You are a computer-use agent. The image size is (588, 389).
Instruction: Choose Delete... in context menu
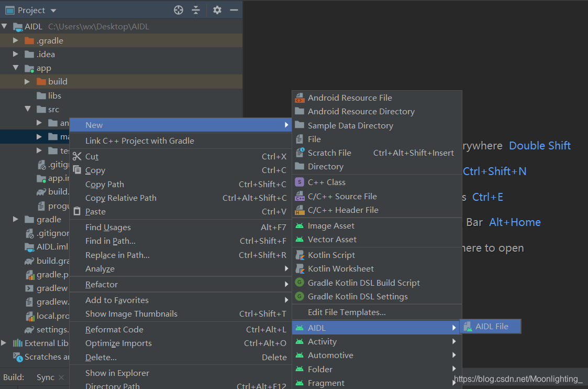[180, 357]
